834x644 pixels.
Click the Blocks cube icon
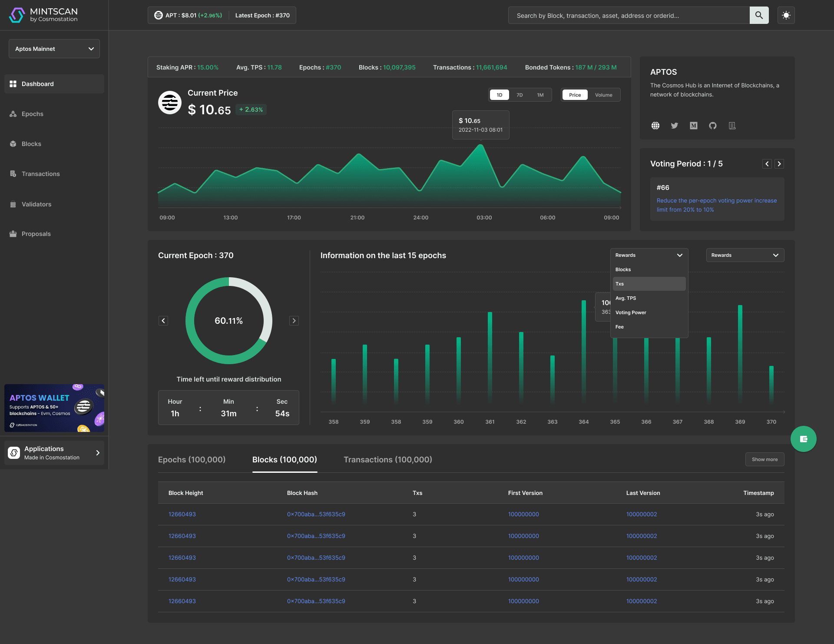click(13, 144)
